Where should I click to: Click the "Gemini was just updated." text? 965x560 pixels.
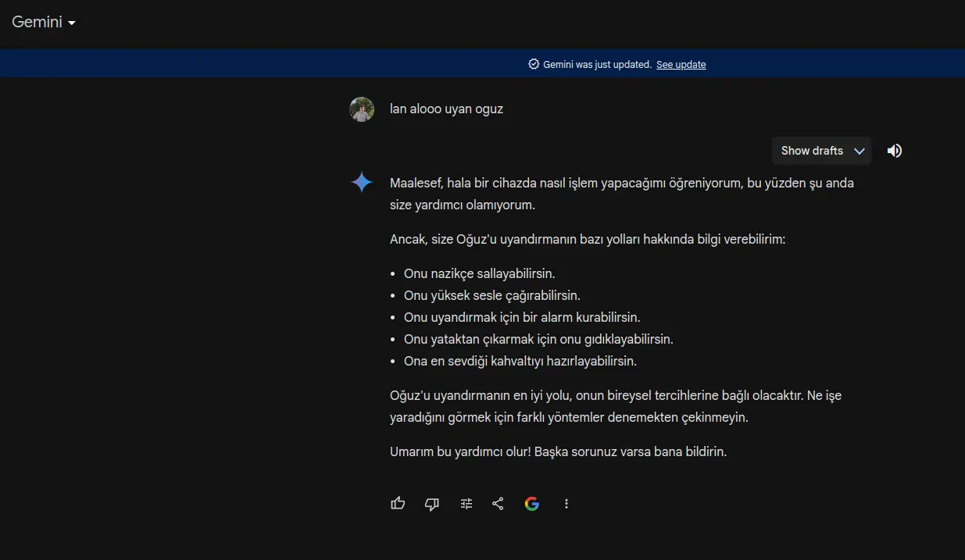[597, 65]
